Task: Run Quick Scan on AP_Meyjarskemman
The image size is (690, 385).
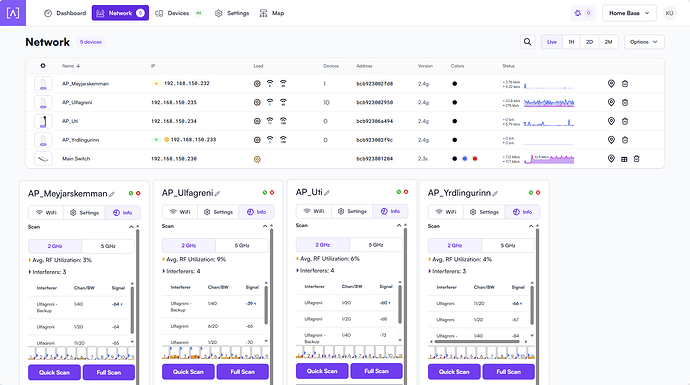Action: click(55, 372)
